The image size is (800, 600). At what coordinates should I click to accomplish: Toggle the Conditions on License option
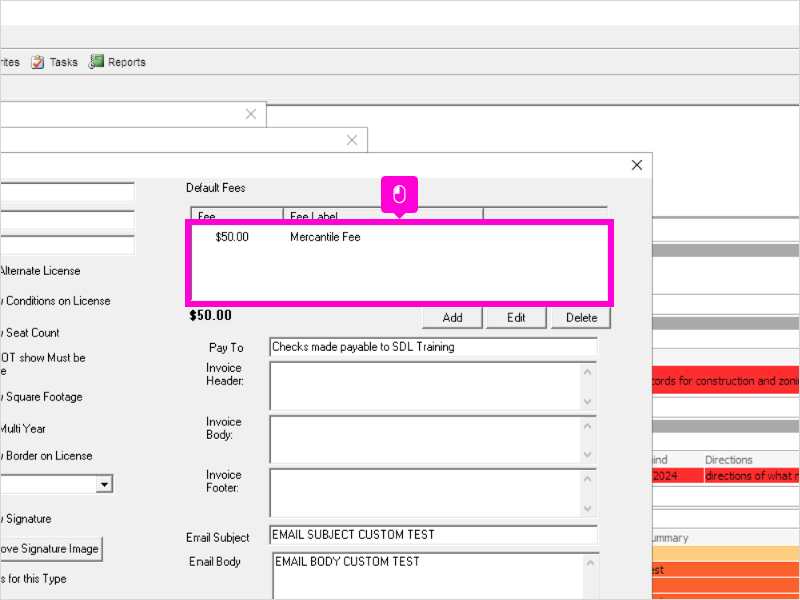(x=55, y=301)
